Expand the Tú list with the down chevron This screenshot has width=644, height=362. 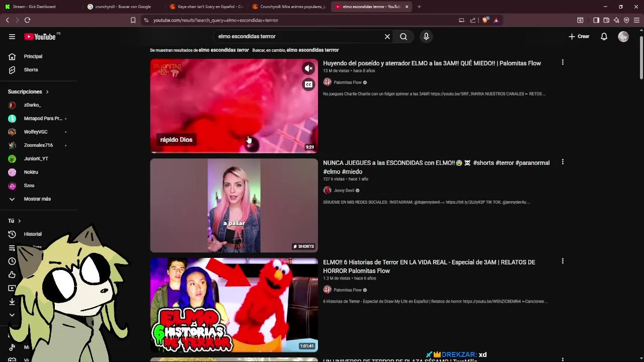coord(12,315)
